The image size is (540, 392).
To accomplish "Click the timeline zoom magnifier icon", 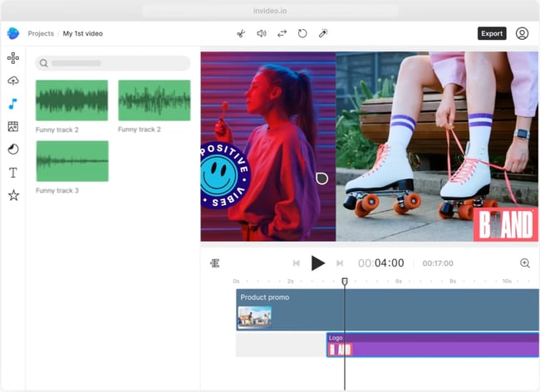I will pyautogui.click(x=524, y=263).
